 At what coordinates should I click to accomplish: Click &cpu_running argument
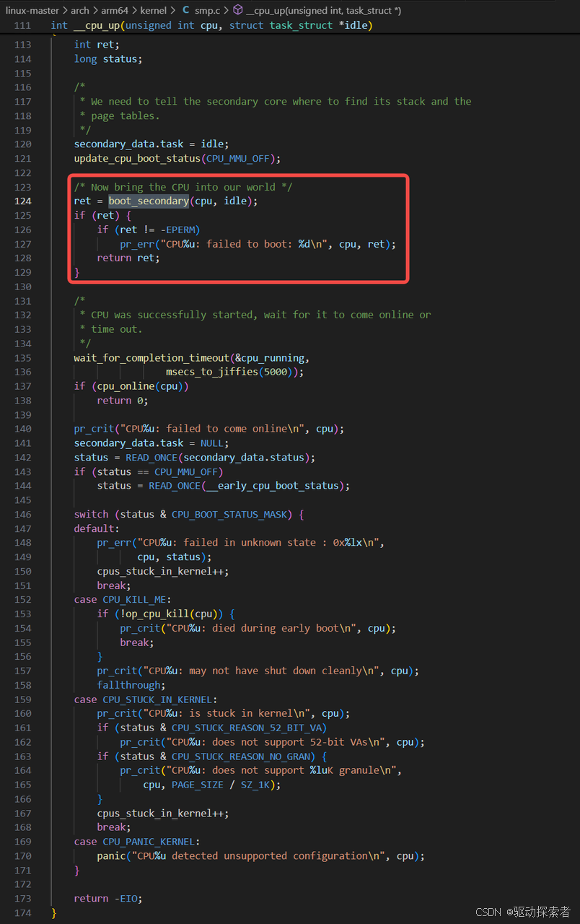(x=270, y=357)
